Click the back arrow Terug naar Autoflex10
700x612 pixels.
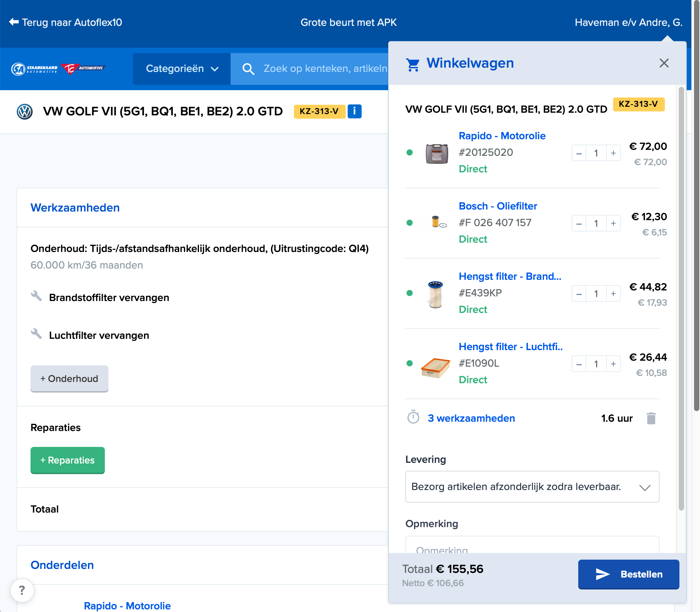pyautogui.click(x=14, y=22)
